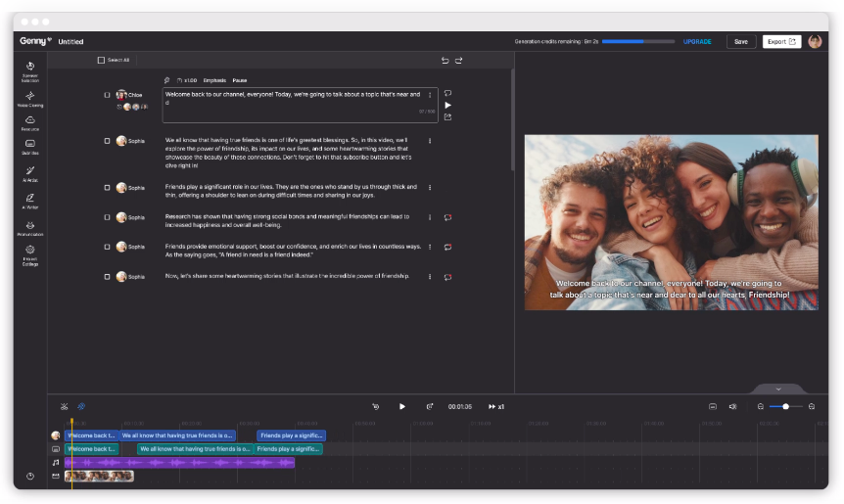Click the redo arrow above script
Viewport: 844px width, 504px height.
[458, 61]
